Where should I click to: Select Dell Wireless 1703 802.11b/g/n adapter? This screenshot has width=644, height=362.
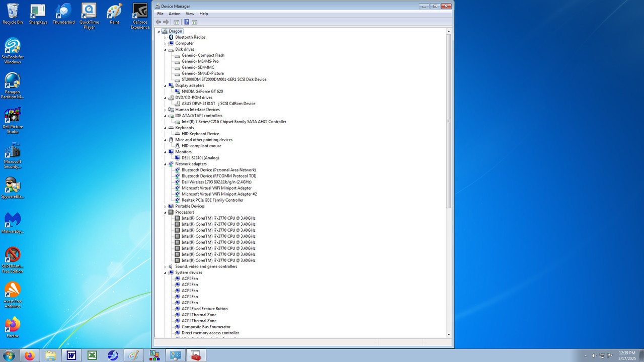pyautogui.click(x=216, y=182)
